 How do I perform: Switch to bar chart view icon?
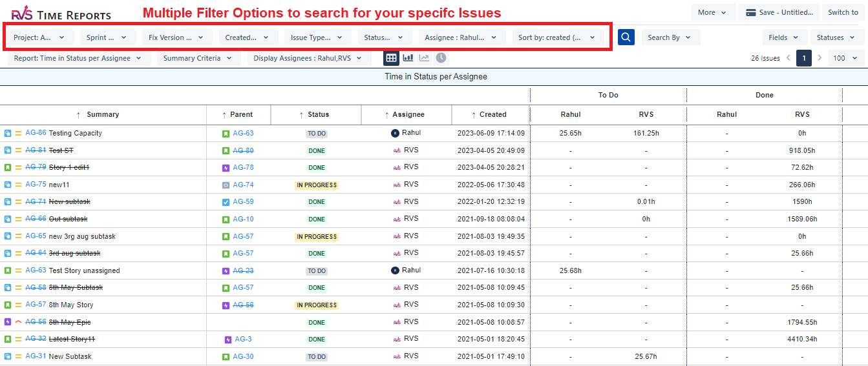408,58
